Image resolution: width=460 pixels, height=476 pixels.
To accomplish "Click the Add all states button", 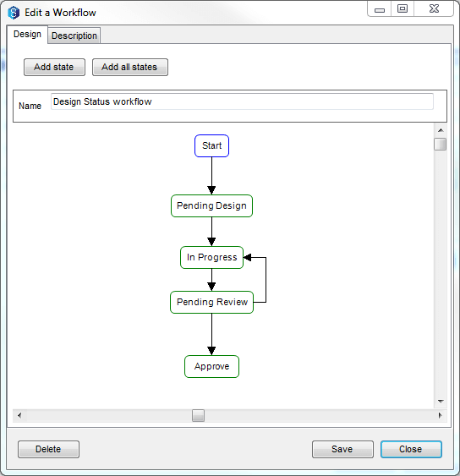I will [x=130, y=67].
